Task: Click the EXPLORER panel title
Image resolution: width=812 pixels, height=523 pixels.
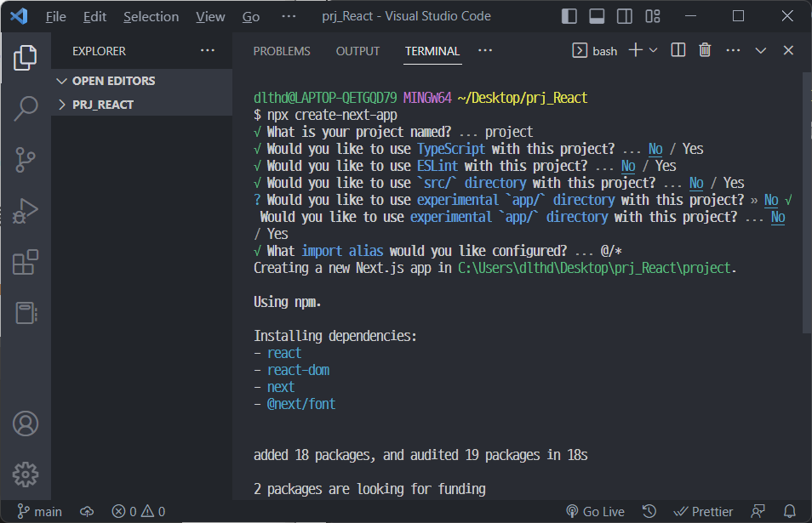Action: 99,51
